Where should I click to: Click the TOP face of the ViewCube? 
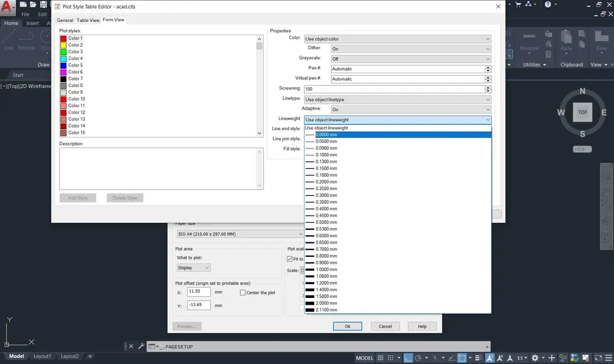[582, 112]
